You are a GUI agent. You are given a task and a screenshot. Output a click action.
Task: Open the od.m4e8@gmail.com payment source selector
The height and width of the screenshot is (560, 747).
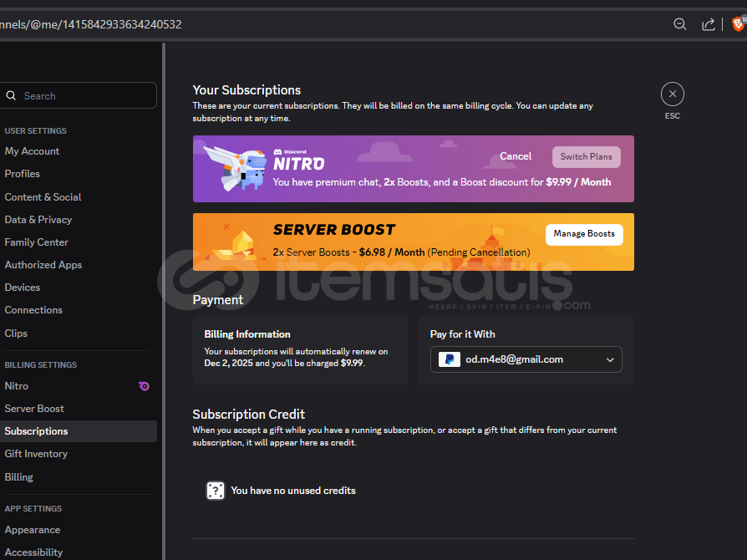click(526, 359)
